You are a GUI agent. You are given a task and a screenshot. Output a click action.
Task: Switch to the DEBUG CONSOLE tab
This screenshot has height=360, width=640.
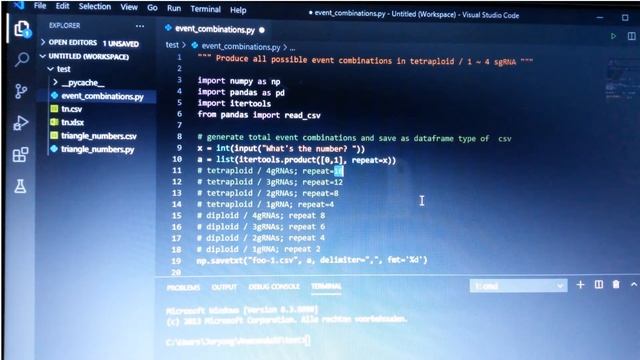pos(274,287)
